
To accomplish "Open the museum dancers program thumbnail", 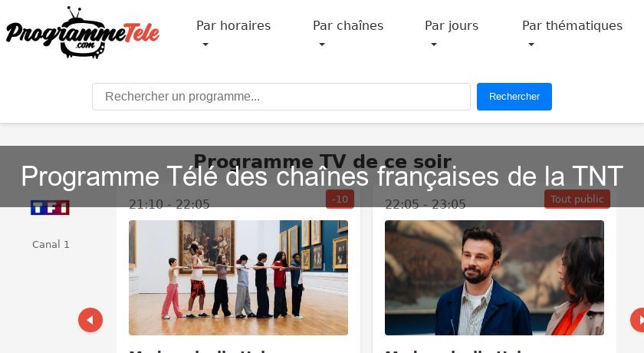I will (x=238, y=278).
